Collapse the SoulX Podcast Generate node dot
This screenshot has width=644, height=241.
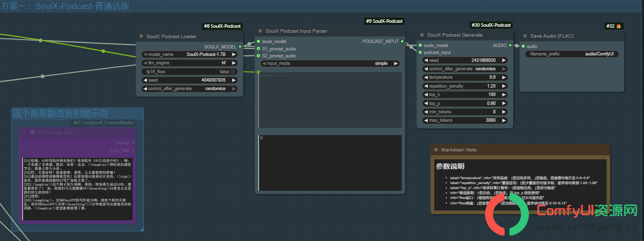tap(422, 35)
